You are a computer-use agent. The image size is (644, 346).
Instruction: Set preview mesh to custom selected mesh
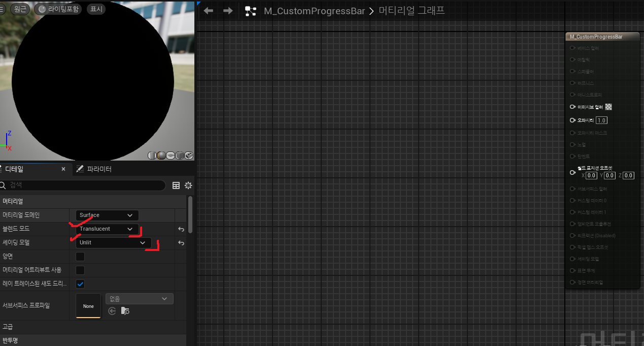189,155
